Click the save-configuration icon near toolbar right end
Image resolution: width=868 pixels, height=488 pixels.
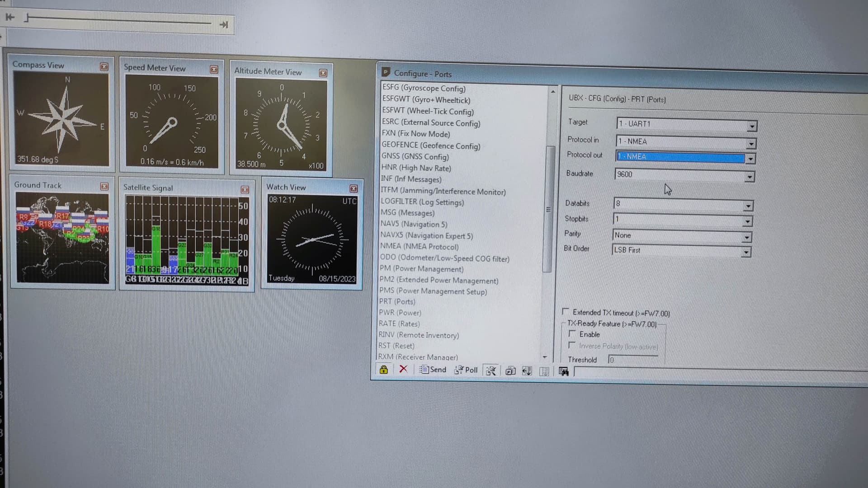click(545, 371)
